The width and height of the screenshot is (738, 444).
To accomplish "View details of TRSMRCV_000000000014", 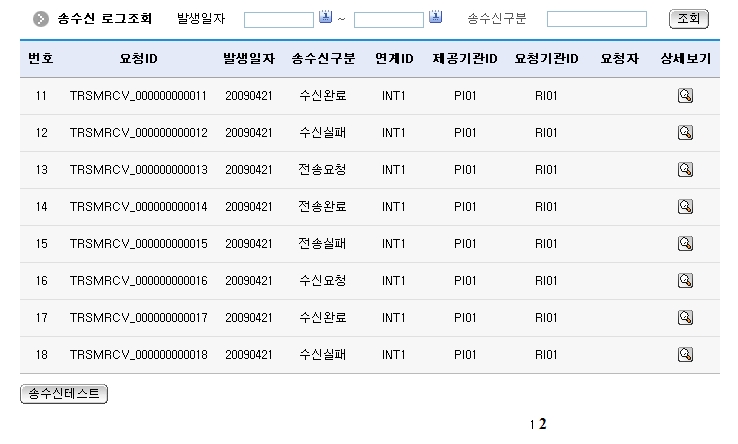I will [x=685, y=207].
